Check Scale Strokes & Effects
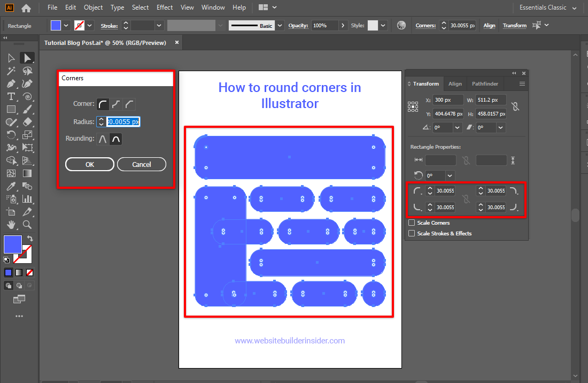588x383 pixels. [x=412, y=233]
